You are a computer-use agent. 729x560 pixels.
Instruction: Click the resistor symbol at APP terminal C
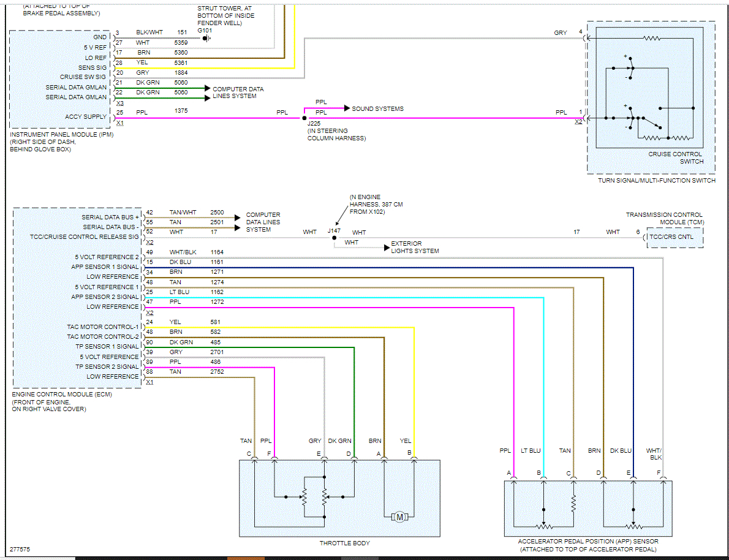[573, 504]
